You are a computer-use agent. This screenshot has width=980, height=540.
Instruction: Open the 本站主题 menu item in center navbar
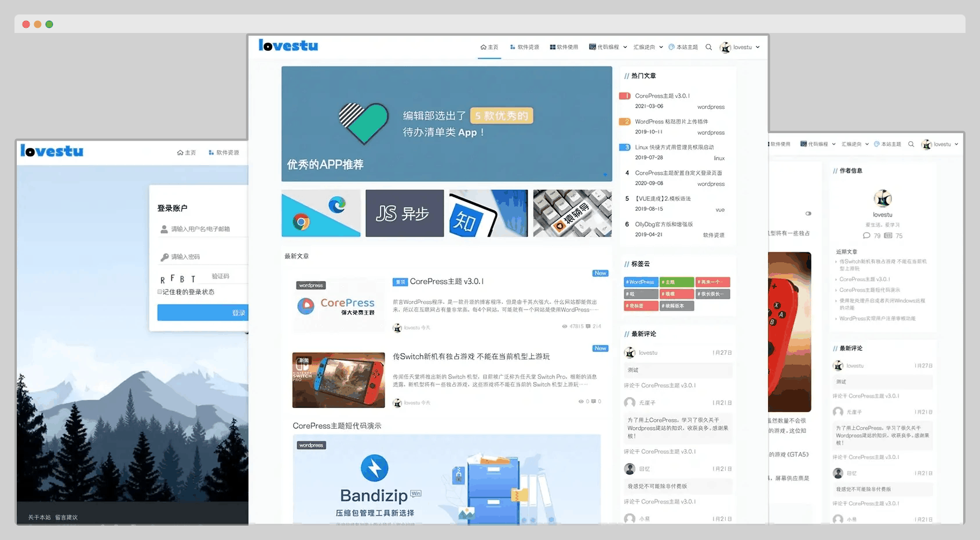pyautogui.click(x=683, y=47)
